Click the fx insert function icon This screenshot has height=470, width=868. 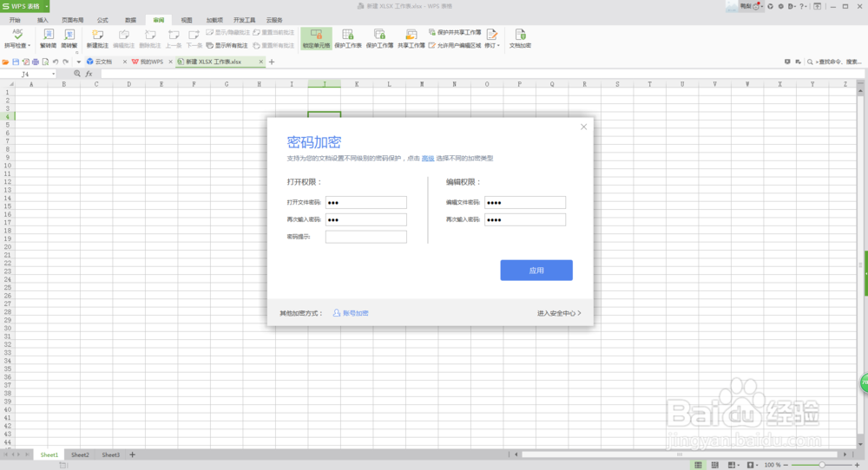89,74
